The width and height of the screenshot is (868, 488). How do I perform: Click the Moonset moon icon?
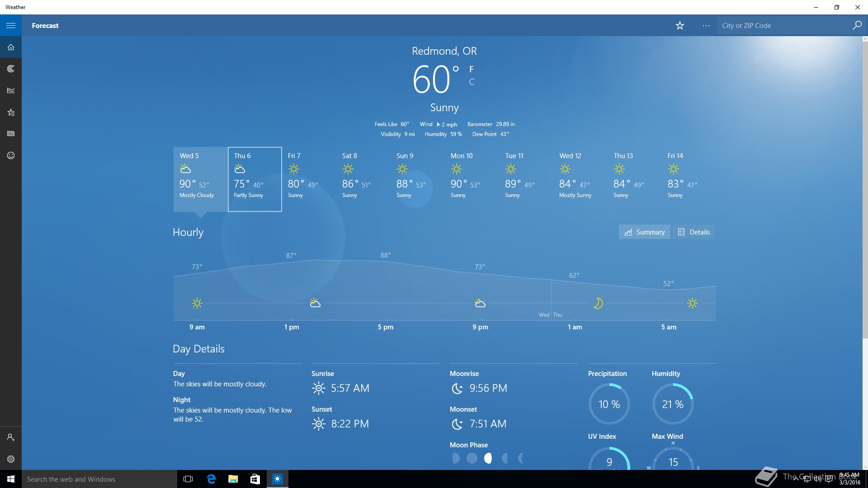coord(458,424)
